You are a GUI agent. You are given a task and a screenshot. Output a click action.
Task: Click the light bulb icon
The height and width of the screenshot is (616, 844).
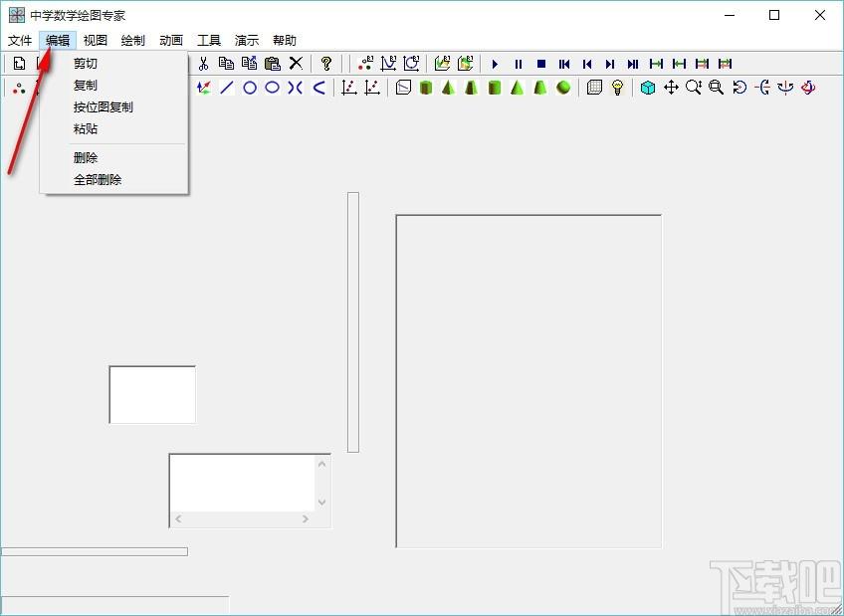coord(617,88)
